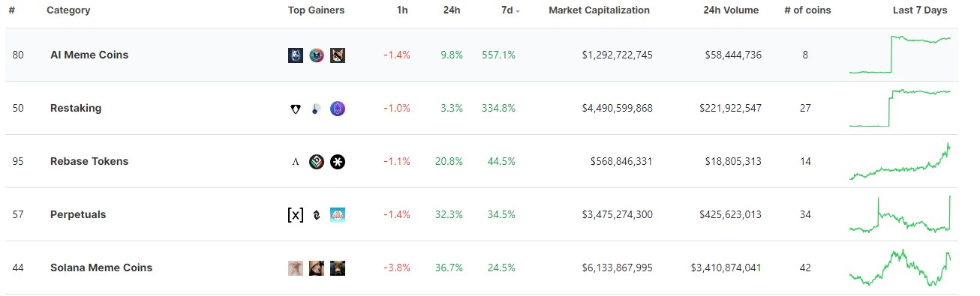Click third top gainer icon in AI Meme Coins row
Image resolution: width=980 pixels, height=296 pixels.
click(x=338, y=55)
